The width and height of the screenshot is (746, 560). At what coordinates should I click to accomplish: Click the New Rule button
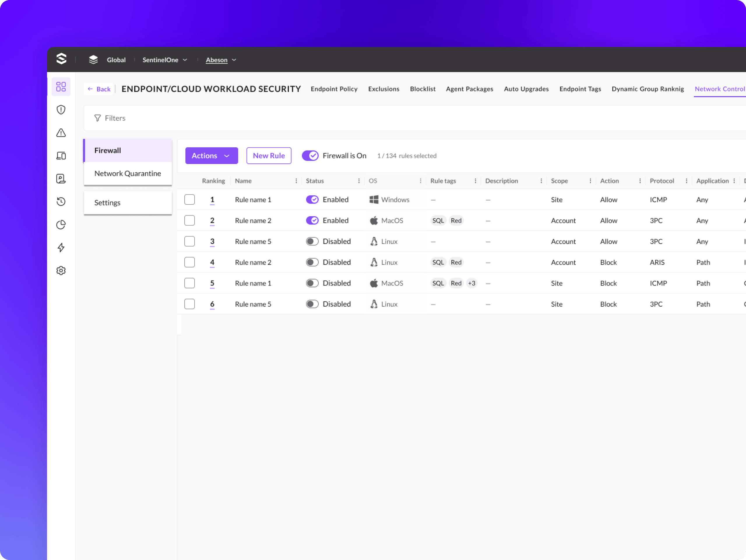click(269, 156)
